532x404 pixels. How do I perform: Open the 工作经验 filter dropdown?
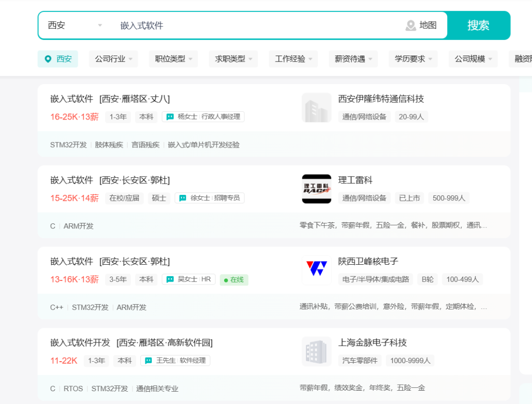(294, 59)
